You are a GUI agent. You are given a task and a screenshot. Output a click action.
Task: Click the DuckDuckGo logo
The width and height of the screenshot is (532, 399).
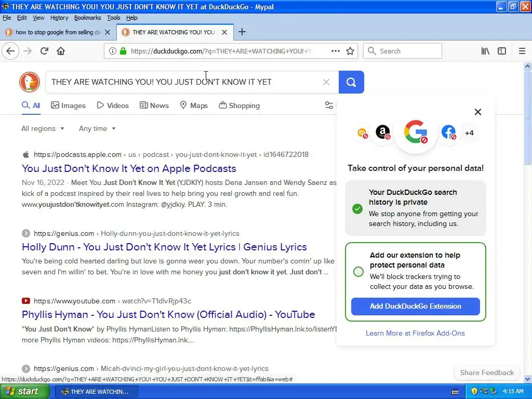[30, 82]
